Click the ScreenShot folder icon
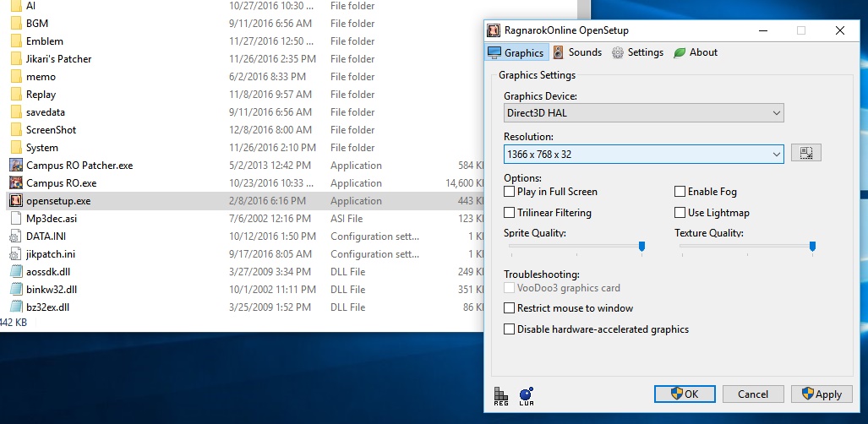Image resolution: width=868 pixels, height=424 pixels. (x=16, y=130)
